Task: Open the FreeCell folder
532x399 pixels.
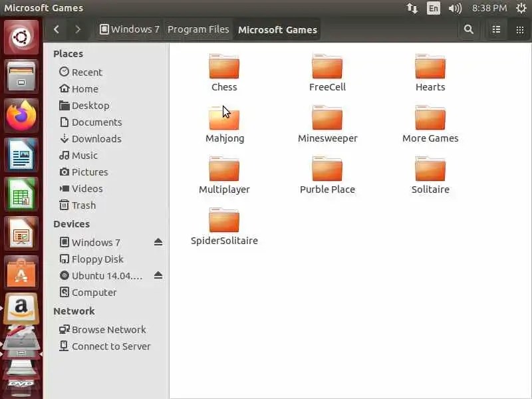Action: pyautogui.click(x=327, y=72)
